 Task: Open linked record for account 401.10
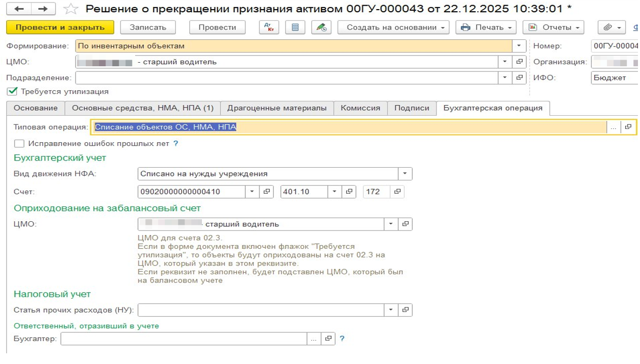click(x=349, y=192)
